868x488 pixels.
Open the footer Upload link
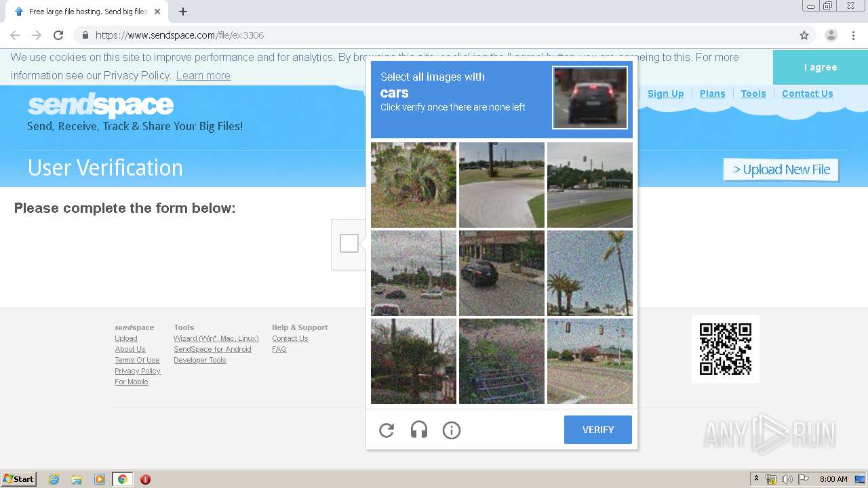(x=126, y=338)
